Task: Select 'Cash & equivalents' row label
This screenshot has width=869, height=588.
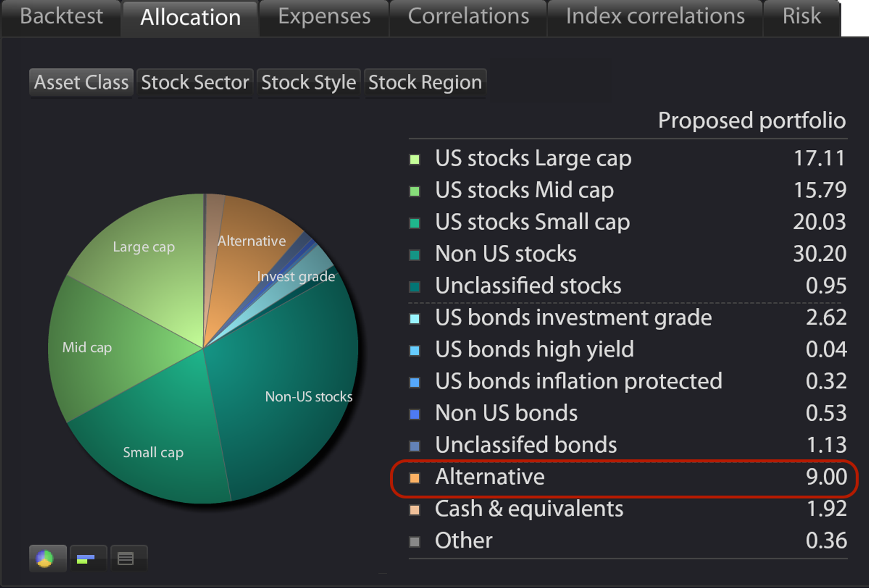Action: point(529,509)
